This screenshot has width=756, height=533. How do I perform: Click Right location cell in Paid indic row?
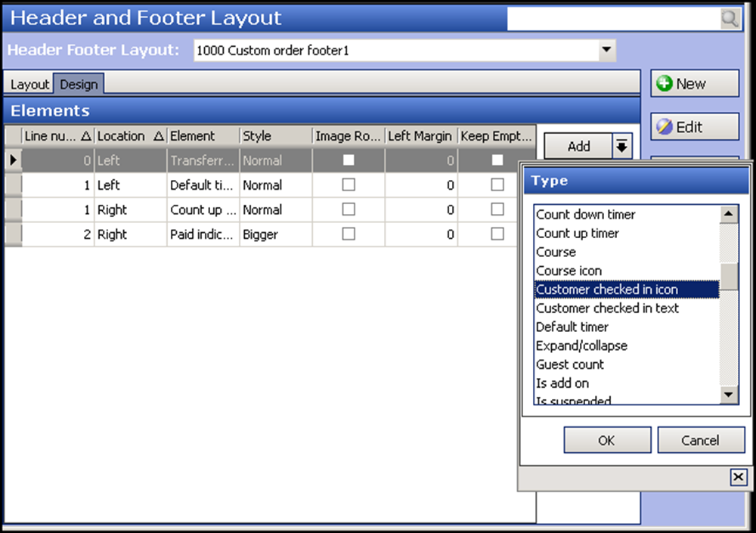(131, 234)
